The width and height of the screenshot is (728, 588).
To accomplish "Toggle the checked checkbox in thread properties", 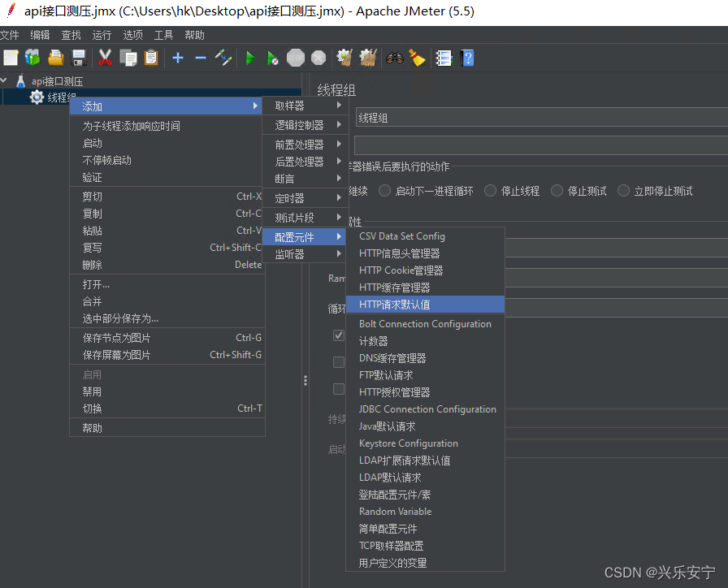I will click(x=339, y=335).
